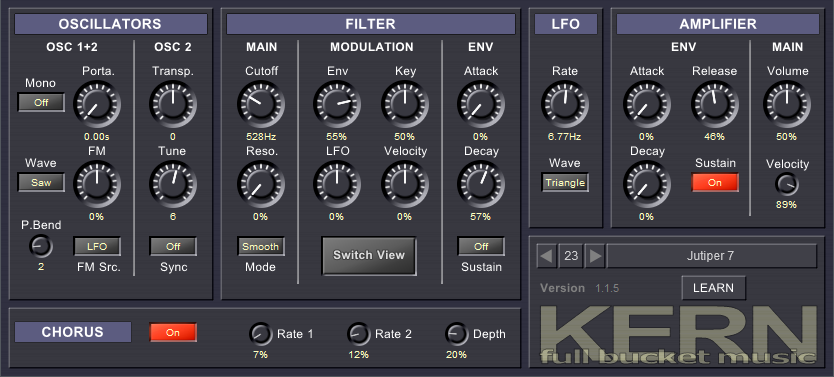834x377 pixels.
Task: Click the LFO section header
Action: [x=566, y=24]
